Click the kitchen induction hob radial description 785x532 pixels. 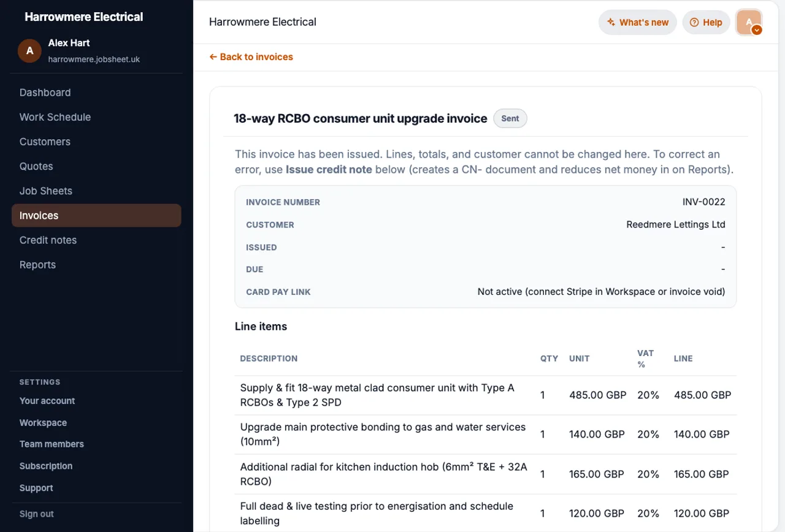coord(383,474)
